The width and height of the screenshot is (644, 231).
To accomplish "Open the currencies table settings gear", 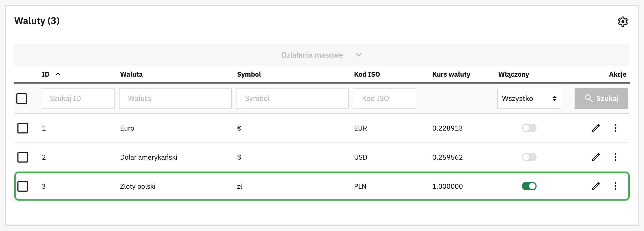I will 623,21.
